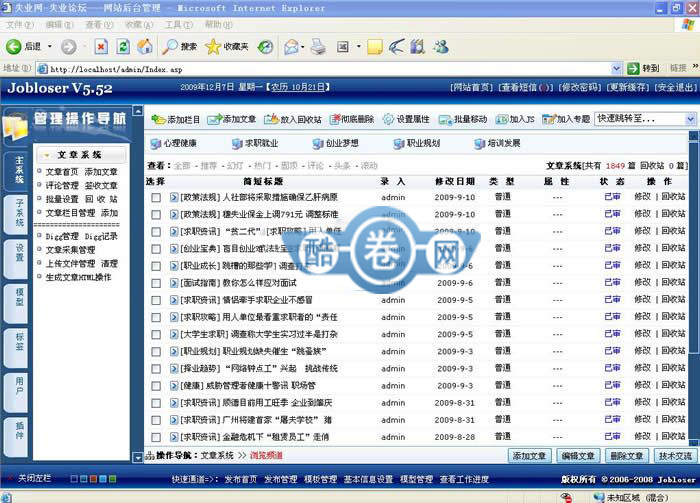700x503 pixels.
Task: Open the 文件 menu
Action: (x=20, y=25)
